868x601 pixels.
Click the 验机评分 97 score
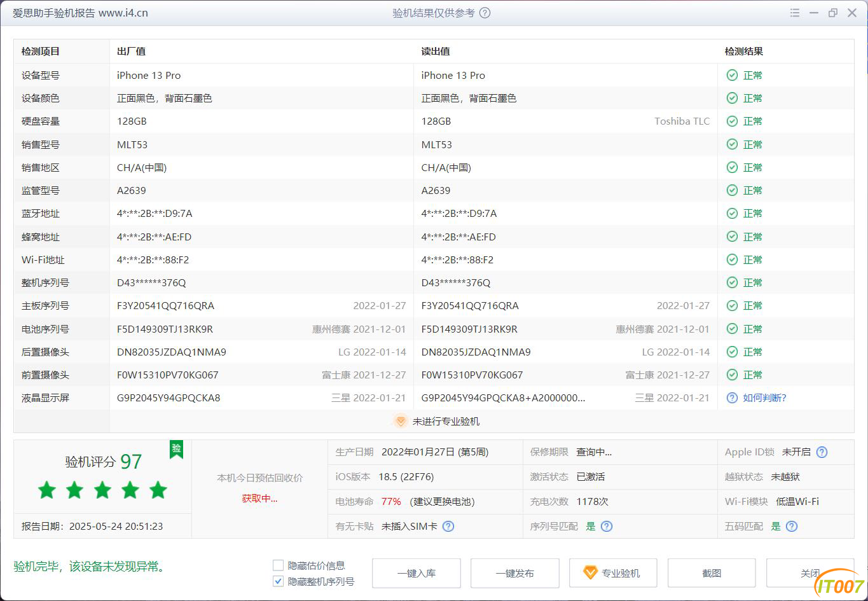[x=103, y=462]
